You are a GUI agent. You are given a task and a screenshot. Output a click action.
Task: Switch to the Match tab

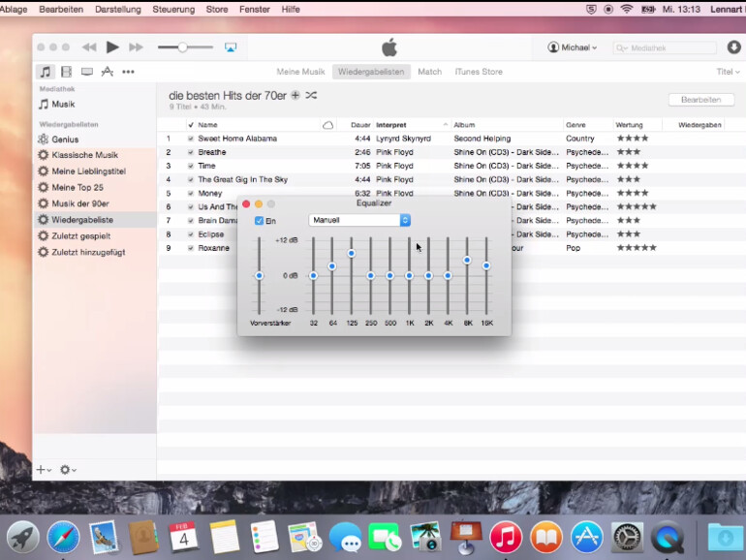(429, 72)
